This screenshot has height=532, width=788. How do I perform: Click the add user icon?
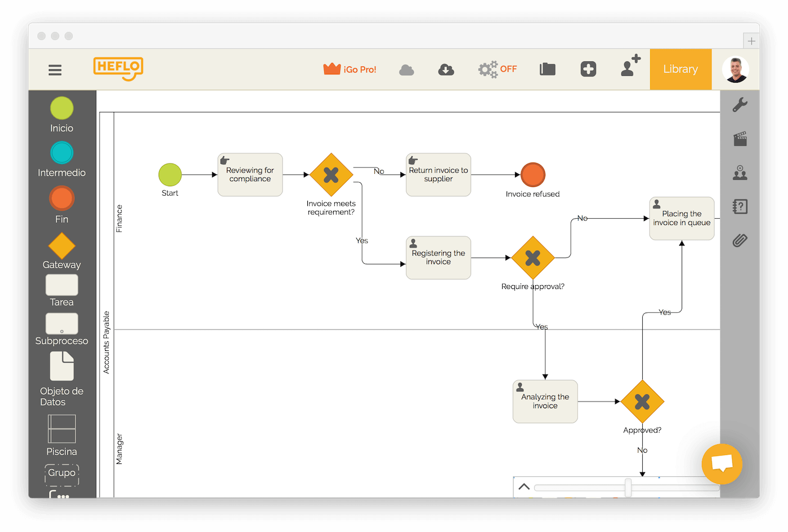coord(630,66)
